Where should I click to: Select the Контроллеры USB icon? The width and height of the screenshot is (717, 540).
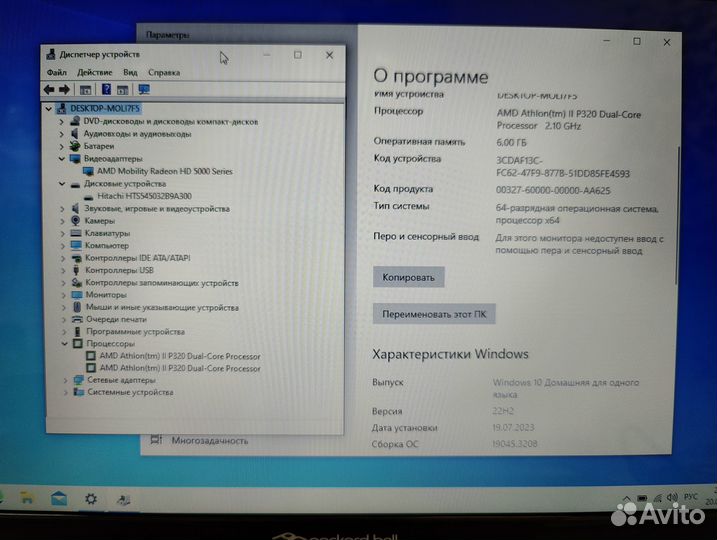(x=76, y=270)
